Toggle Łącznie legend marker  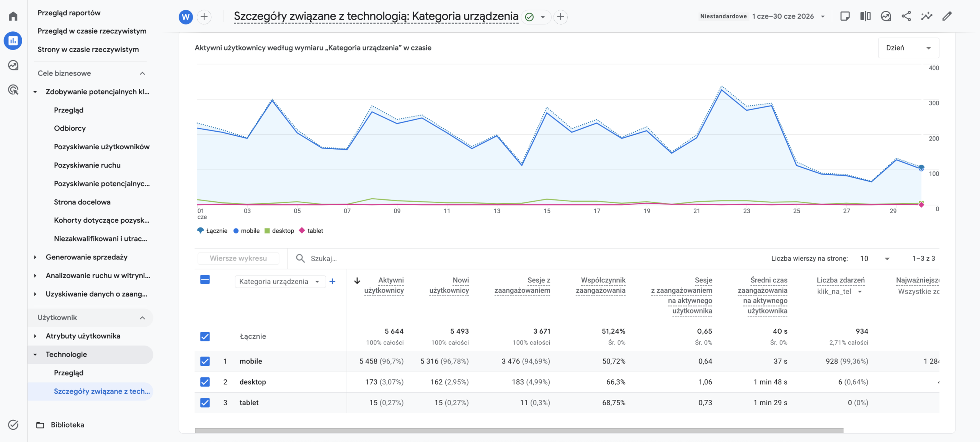pyautogui.click(x=200, y=231)
